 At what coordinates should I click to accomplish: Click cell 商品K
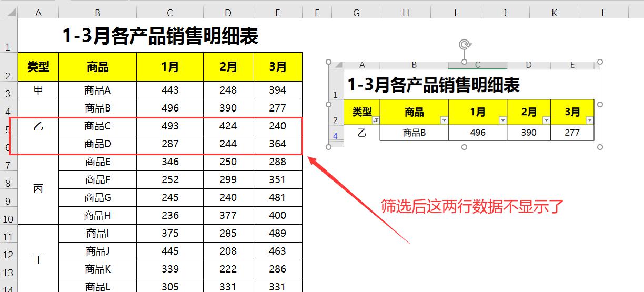(x=98, y=269)
